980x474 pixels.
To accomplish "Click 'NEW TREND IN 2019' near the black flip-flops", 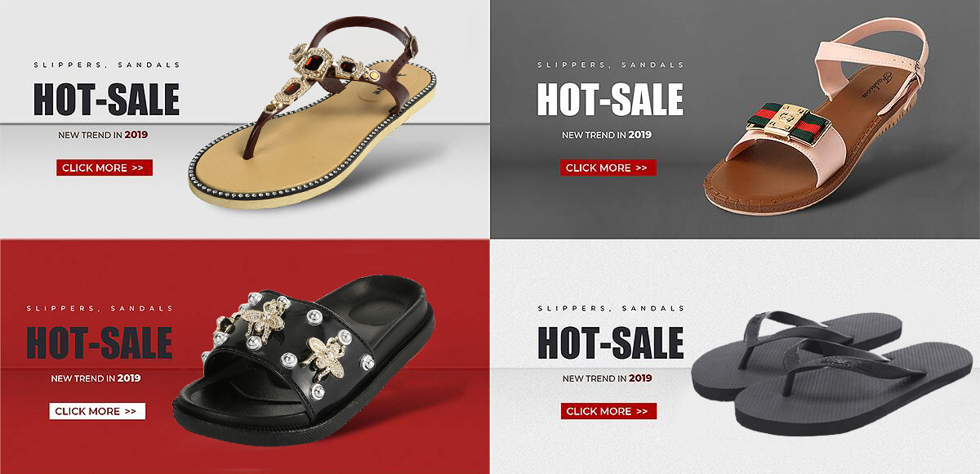I will [607, 378].
